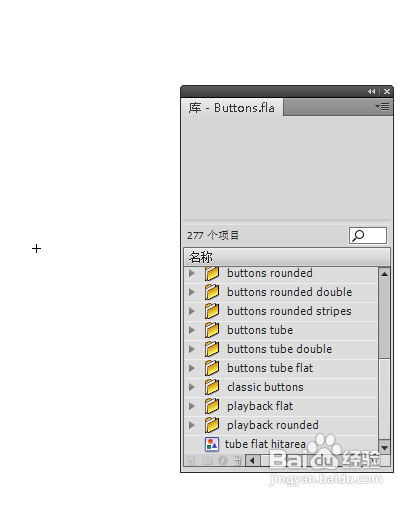413x507 pixels.
Task: Select the 'playback flat' item label
Action: (x=260, y=406)
